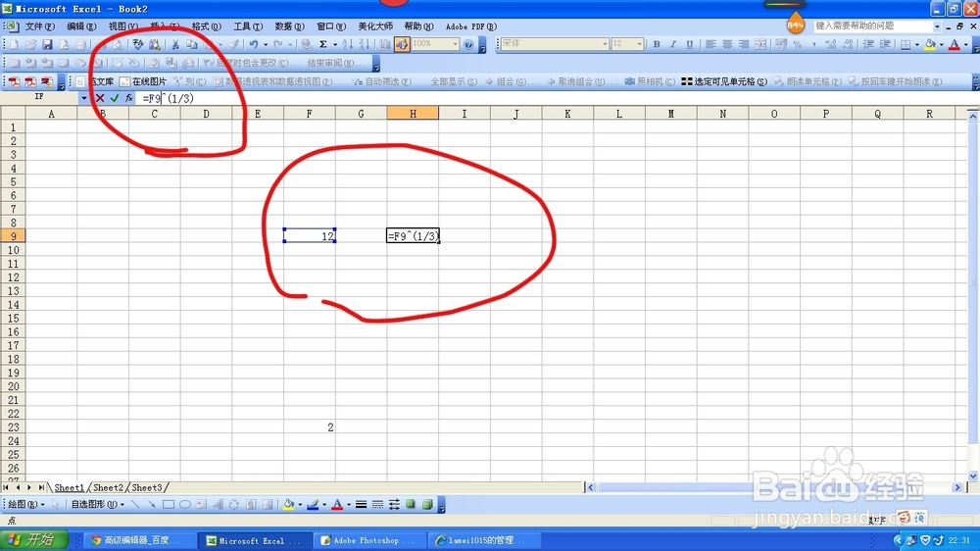Open the Draw menu in Drawing toolbar
Image resolution: width=980 pixels, height=551 pixels.
click(26, 504)
